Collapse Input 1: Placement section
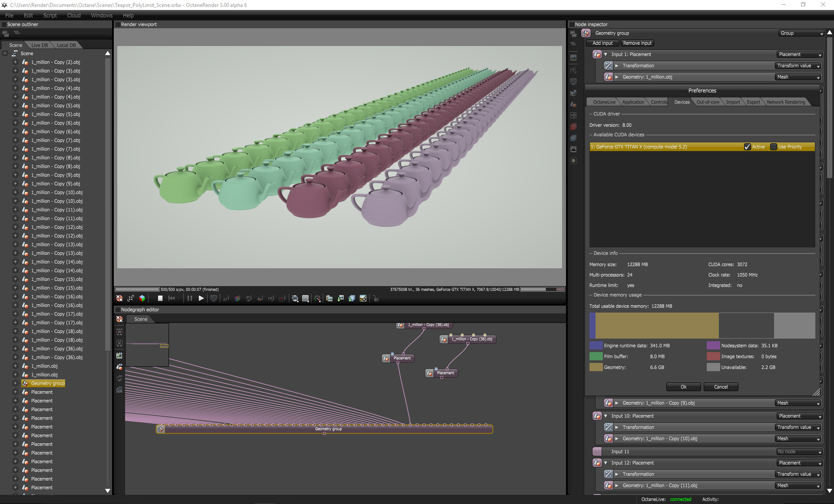Viewport: 834px width, 504px height. pyautogui.click(x=606, y=54)
